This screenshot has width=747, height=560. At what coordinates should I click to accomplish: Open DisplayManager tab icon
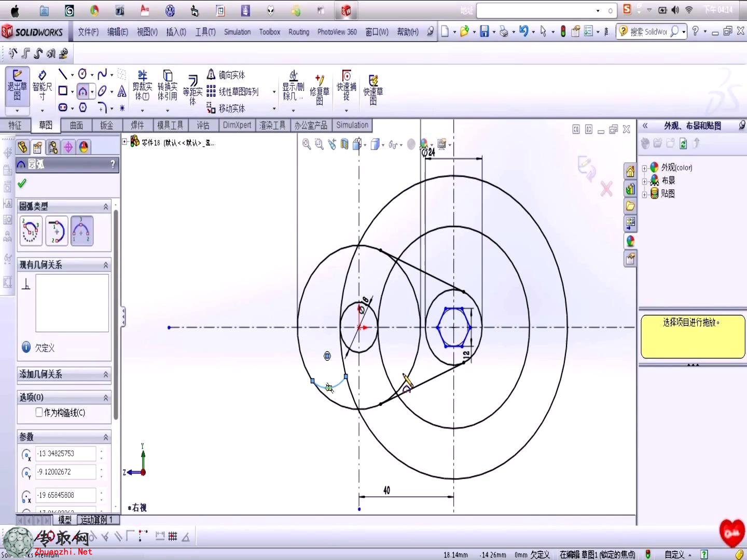(x=84, y=147)
